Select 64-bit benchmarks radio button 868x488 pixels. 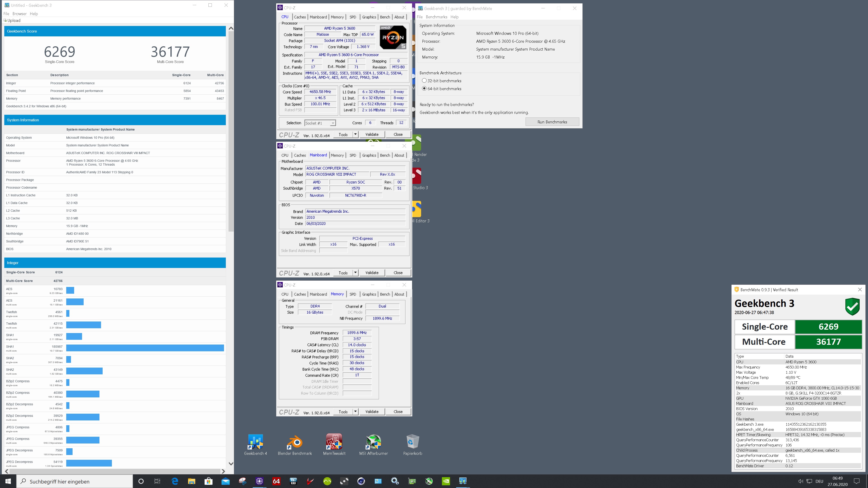click(424, 88)
